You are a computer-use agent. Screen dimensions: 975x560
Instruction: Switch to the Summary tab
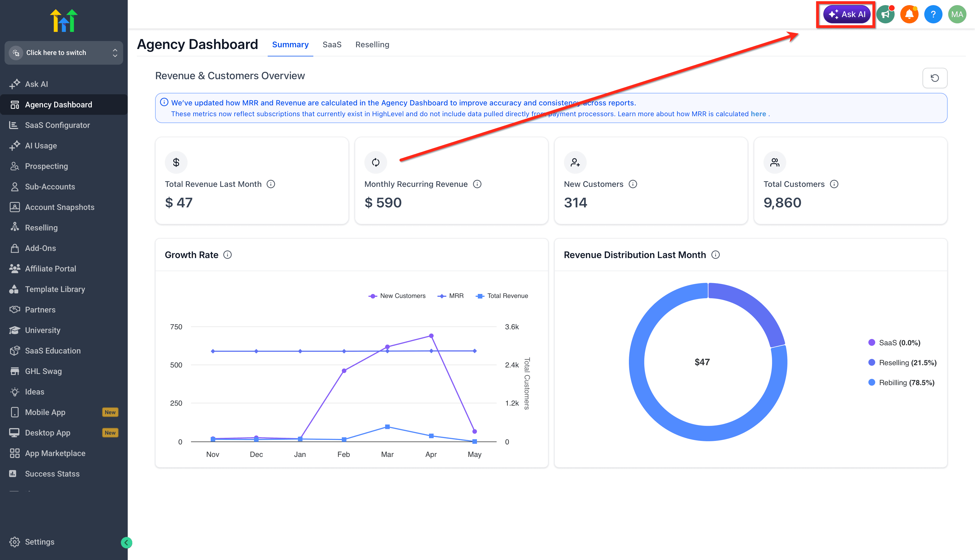coord(290,45)
